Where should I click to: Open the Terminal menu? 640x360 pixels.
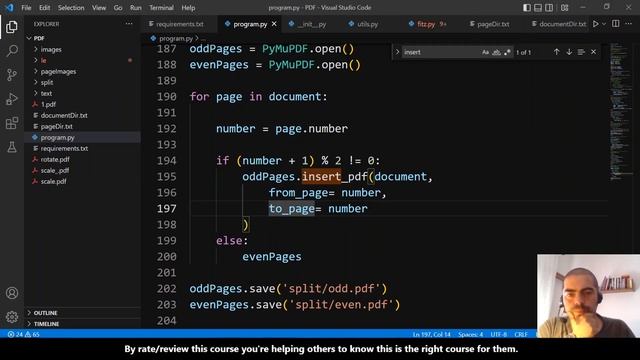pyautogui.click(x=161, y=8)
